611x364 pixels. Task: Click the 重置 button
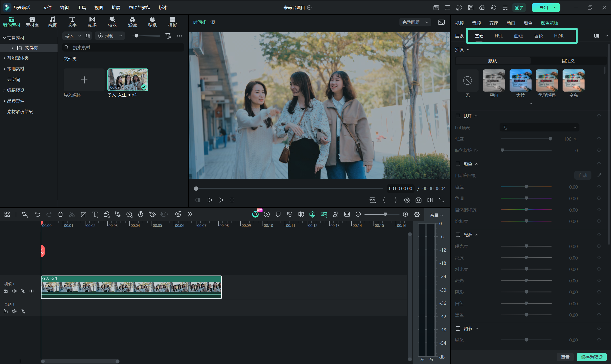565,357
